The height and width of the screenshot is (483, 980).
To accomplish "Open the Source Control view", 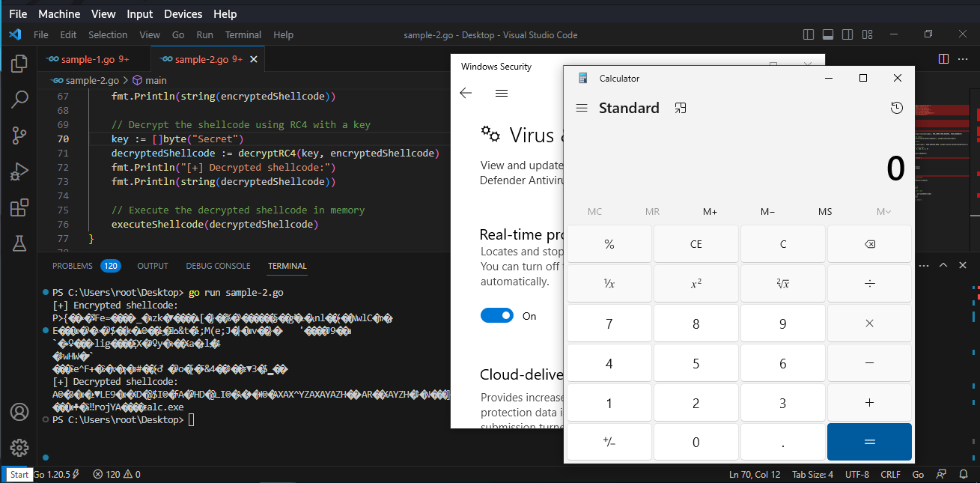I will (x=19, y=136).
